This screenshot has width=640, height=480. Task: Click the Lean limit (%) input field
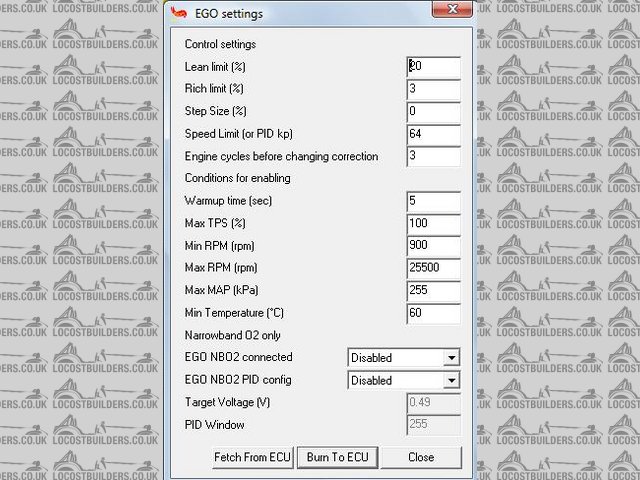click(x=433, y=67)
